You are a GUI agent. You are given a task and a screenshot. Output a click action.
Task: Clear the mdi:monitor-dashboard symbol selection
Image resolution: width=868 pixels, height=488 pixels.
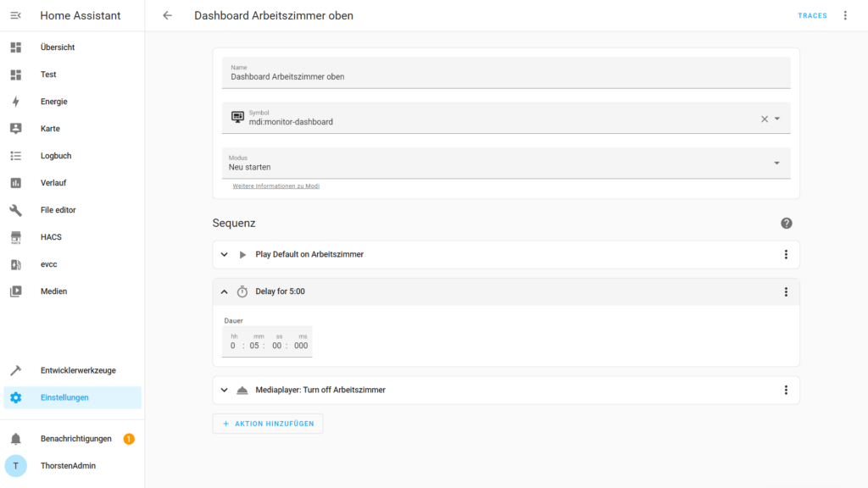click(764, 119)
